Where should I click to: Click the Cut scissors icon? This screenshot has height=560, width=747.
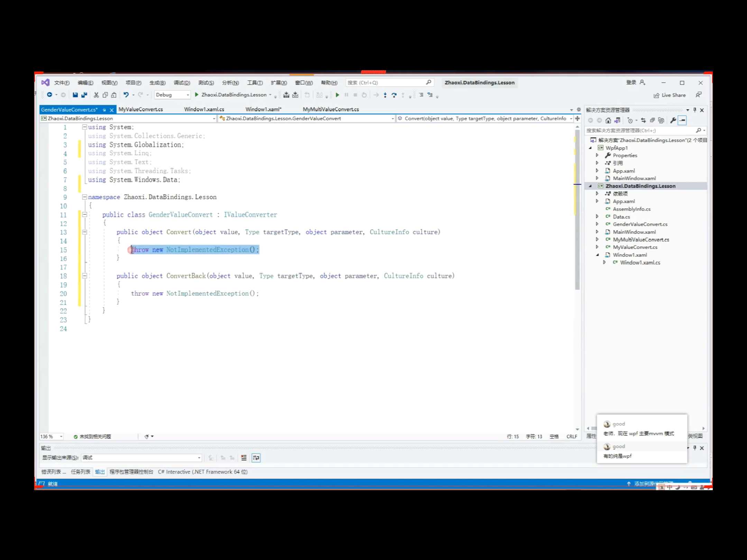tap(96, 95)
